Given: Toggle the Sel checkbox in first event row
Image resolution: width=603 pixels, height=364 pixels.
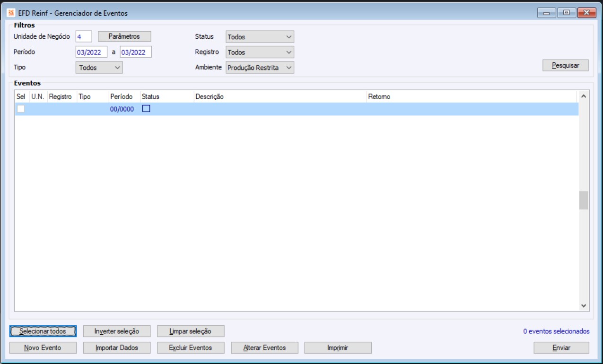Looking at the screenshot, I should [x=21, y=109].
